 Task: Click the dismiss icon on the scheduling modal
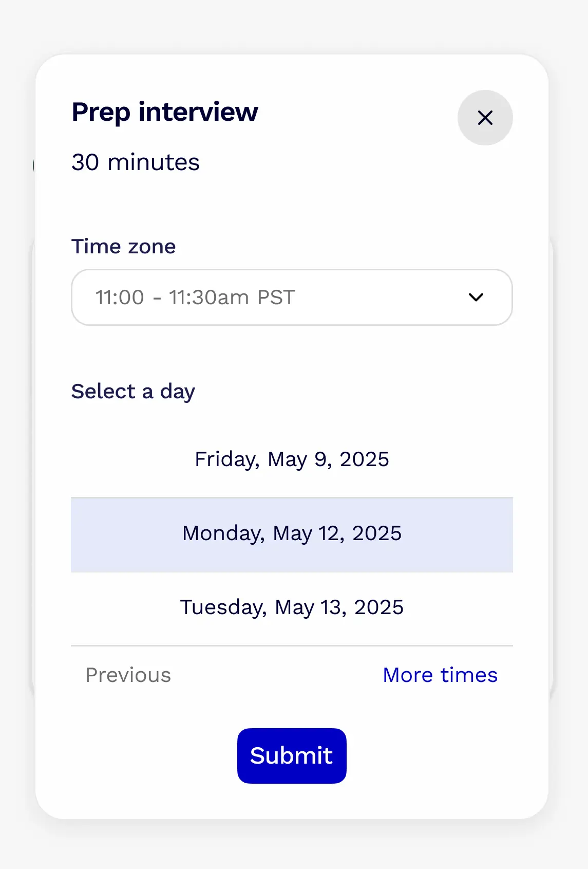pyautogui.click(x=485, y=118)
